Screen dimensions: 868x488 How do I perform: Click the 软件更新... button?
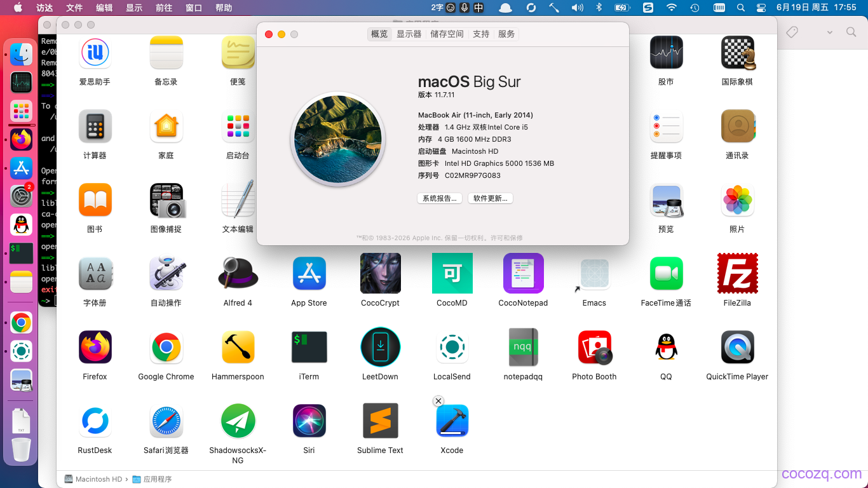pyautogui.click(x=490, y=198)
